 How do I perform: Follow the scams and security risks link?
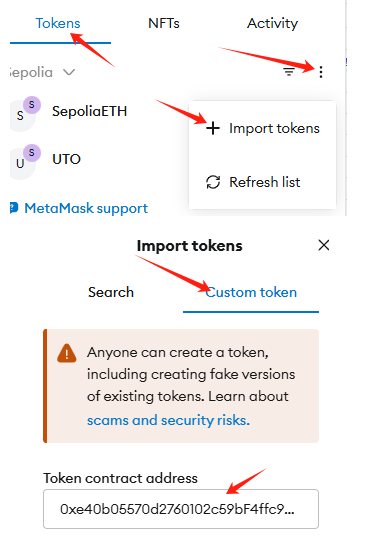168,420
